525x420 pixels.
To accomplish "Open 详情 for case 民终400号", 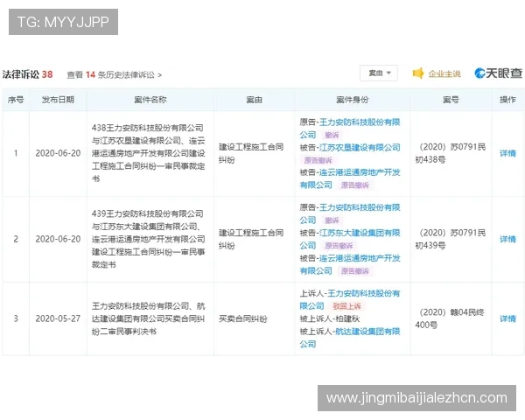I will pyautogui.click(x=507, y=318).
